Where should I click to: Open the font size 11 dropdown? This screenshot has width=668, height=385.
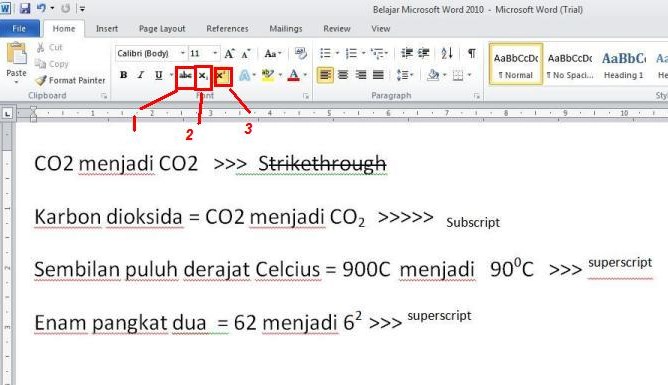pyautogui.click(x=215, y=53)
